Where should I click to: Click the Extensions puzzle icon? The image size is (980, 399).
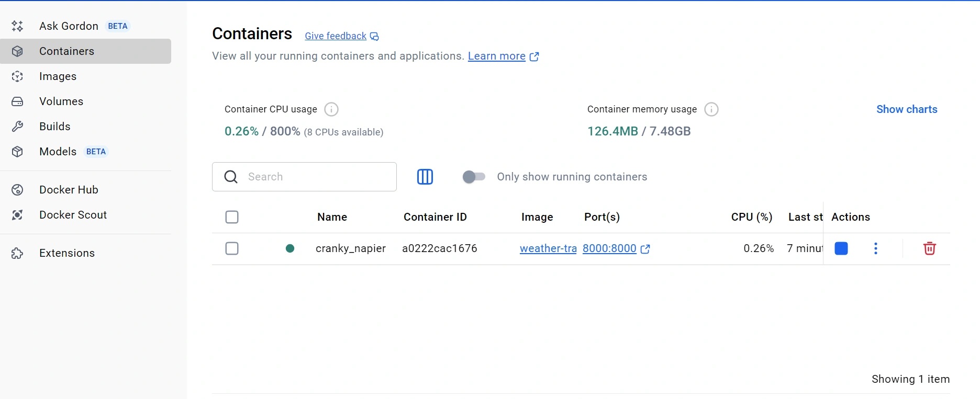pos(17,253)
